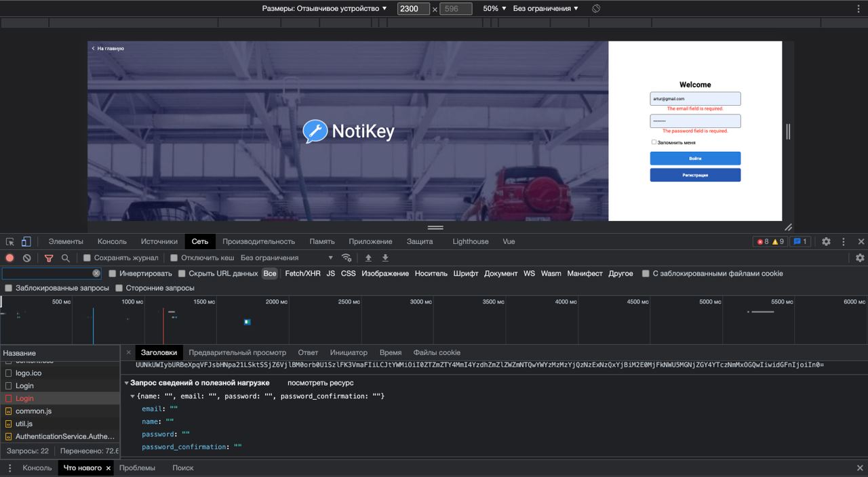The width and height of the screenshot is (868, 477).
Task: Toggle the device toolbar icon
Action: tap(26, 241)
